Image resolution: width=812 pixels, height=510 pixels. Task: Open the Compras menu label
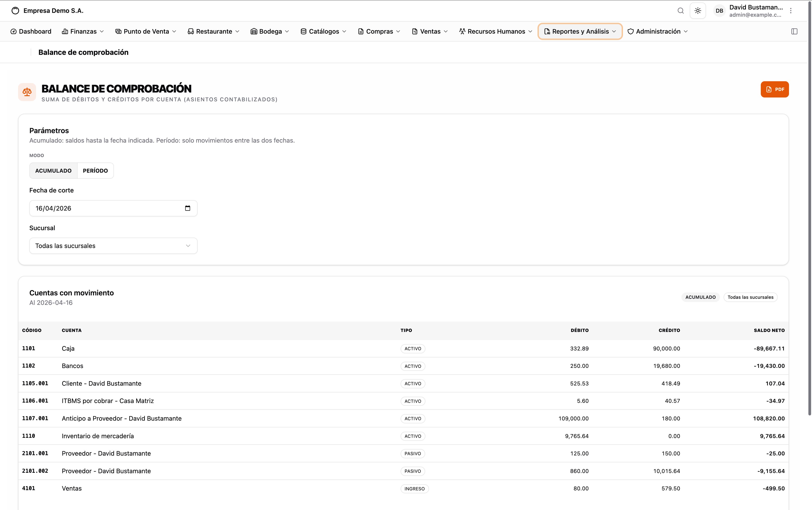380,31
